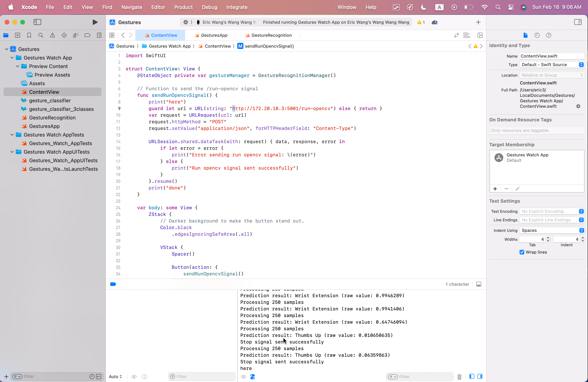
Task: Open the Issue navigator warning icon
Action: pos(52,35)
